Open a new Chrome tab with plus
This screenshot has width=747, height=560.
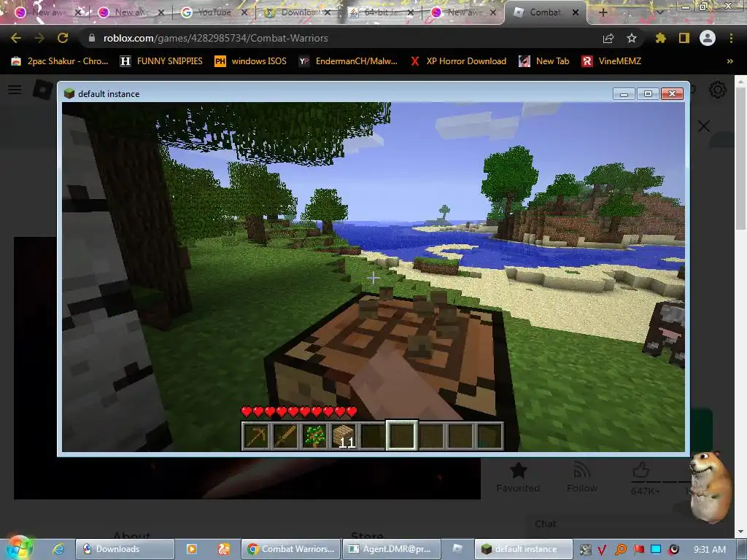coord(603,12)
